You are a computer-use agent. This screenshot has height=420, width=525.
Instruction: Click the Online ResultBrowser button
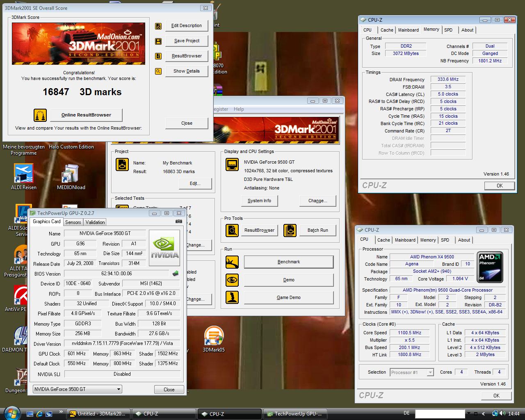86,115
